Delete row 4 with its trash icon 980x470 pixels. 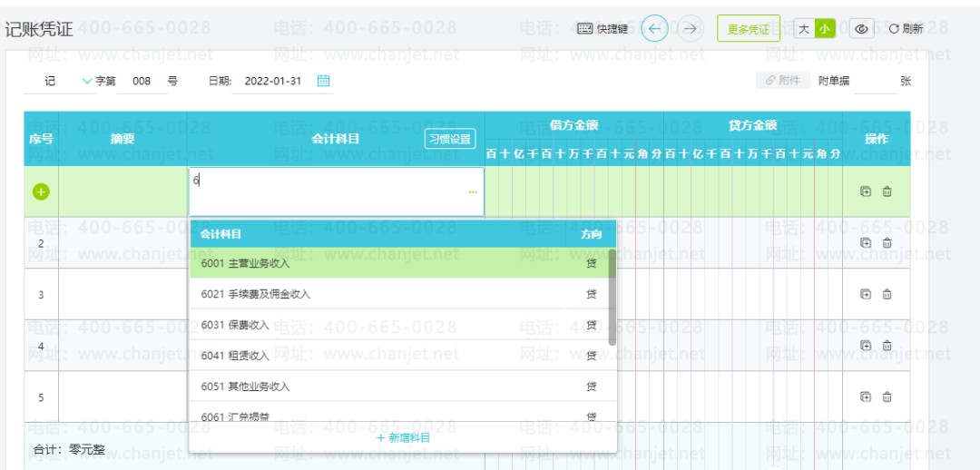click(x=887, y=345)
